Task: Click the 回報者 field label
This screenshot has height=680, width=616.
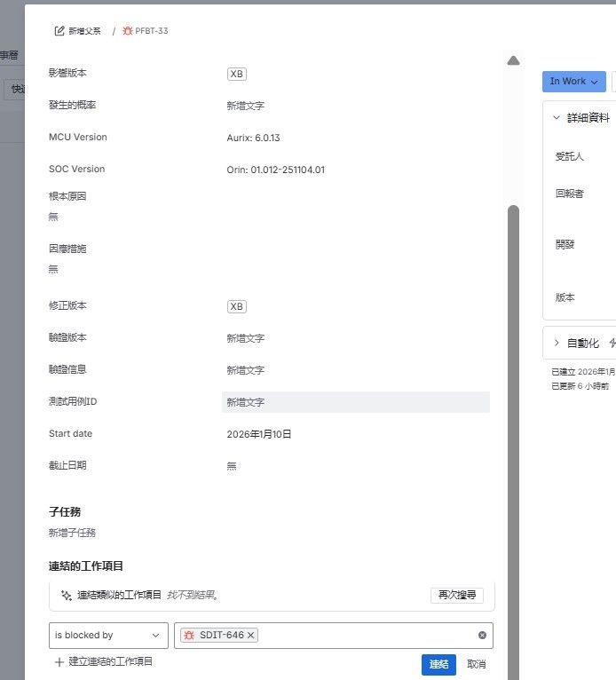Action: pos(570,194)
